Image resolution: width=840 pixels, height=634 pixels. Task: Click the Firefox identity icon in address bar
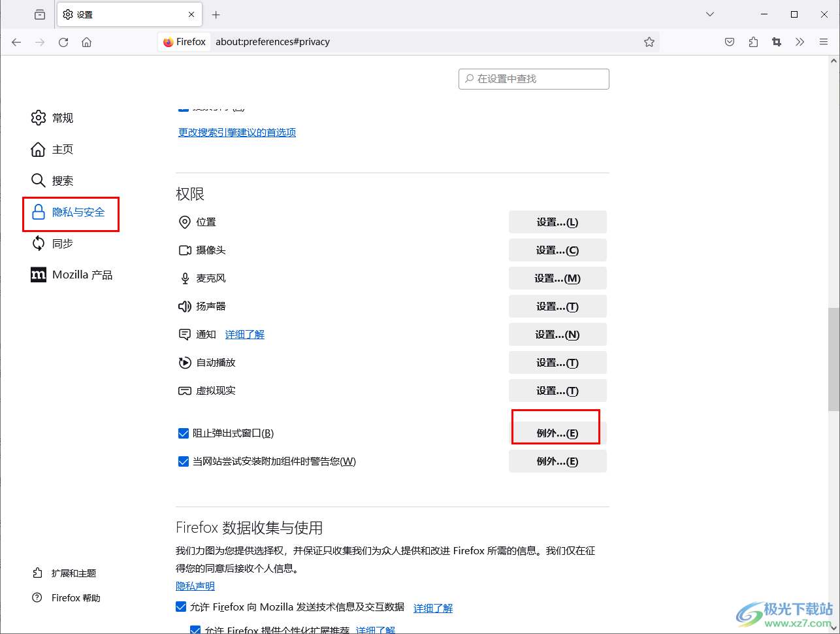click(185, 42)
